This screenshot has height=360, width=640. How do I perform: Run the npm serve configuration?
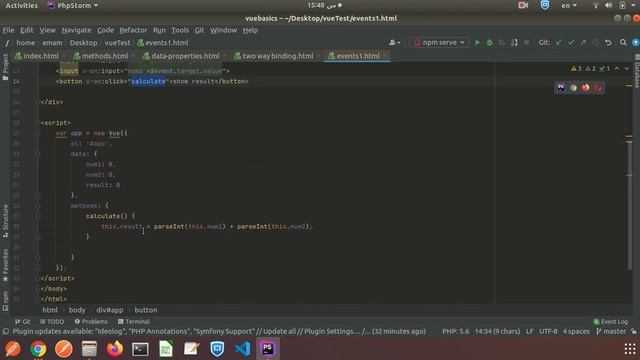[477, 42]
